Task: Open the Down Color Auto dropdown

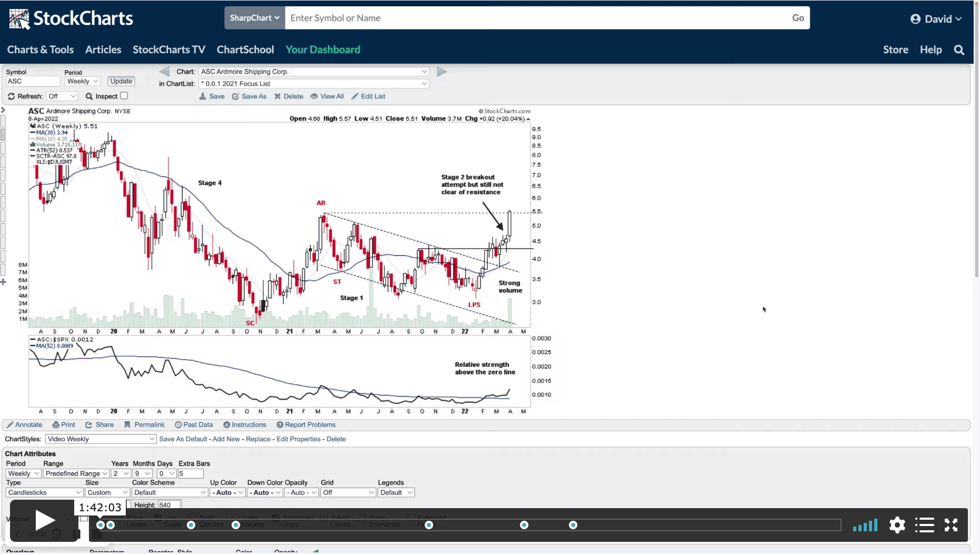Action: tap(265, 493)
